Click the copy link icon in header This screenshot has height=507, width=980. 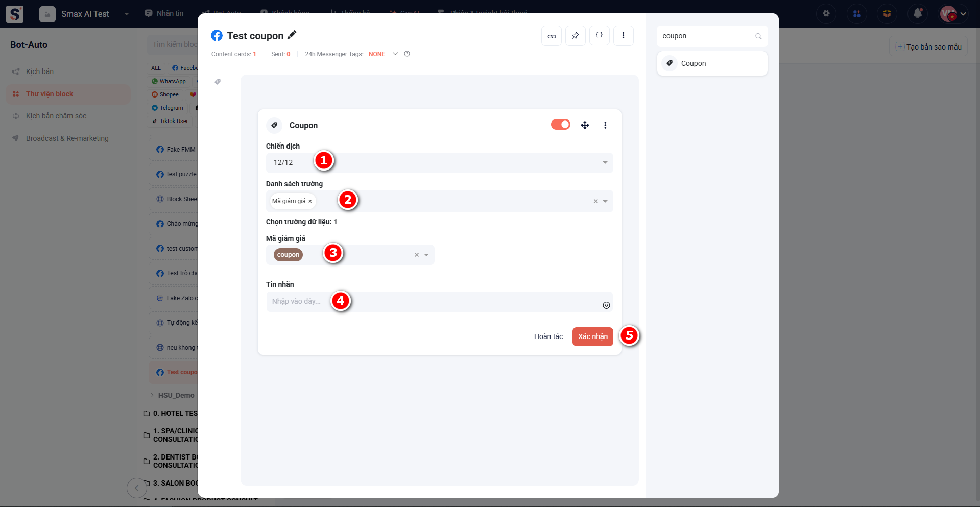point(552,36)
